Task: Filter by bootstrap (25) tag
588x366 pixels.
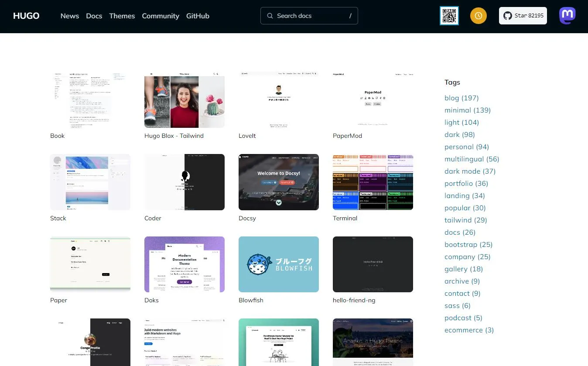Action: pyautogui.click(x=468, y=244)
